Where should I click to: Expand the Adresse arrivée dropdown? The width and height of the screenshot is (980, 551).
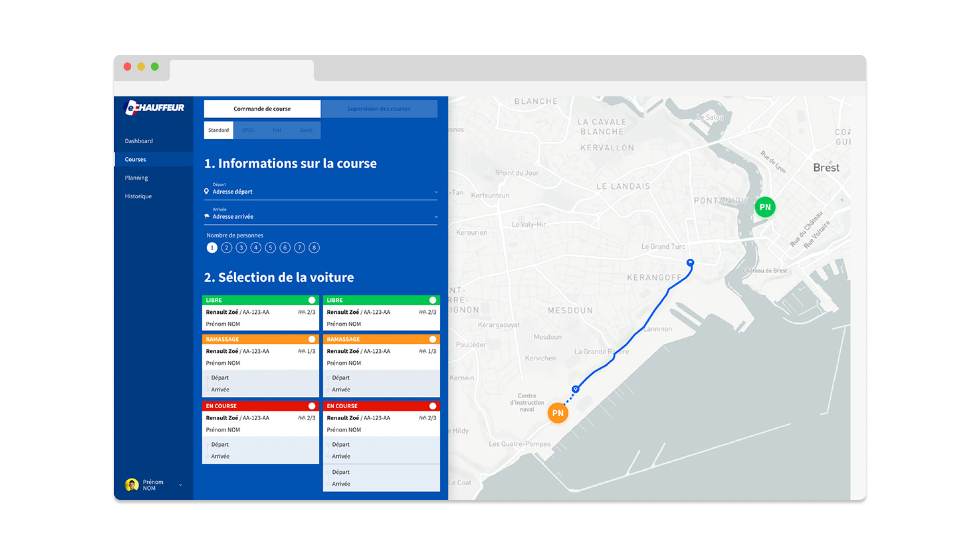pos(436,217)
